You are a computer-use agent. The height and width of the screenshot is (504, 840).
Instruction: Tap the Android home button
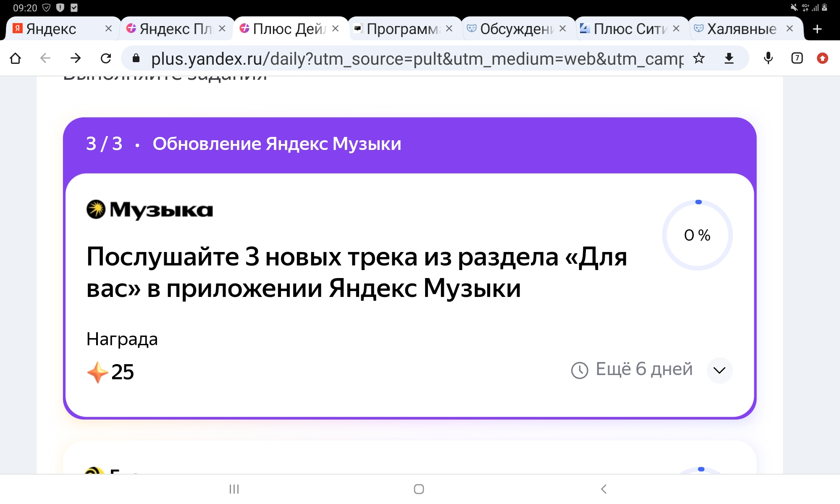[419, 489]
